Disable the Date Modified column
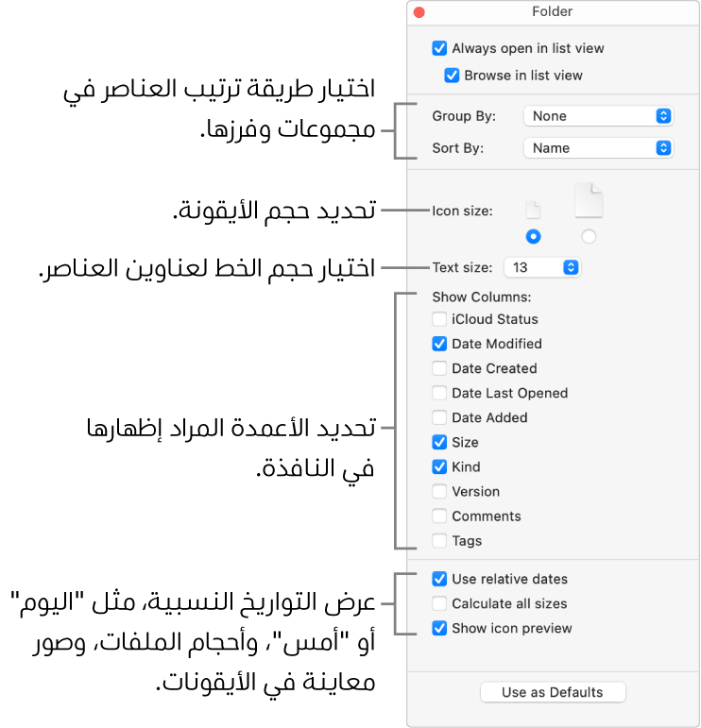 (x=439, y=344)
